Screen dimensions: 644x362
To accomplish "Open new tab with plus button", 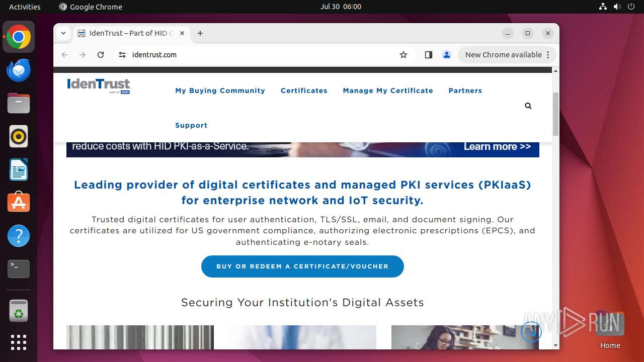I will [200, 33].
